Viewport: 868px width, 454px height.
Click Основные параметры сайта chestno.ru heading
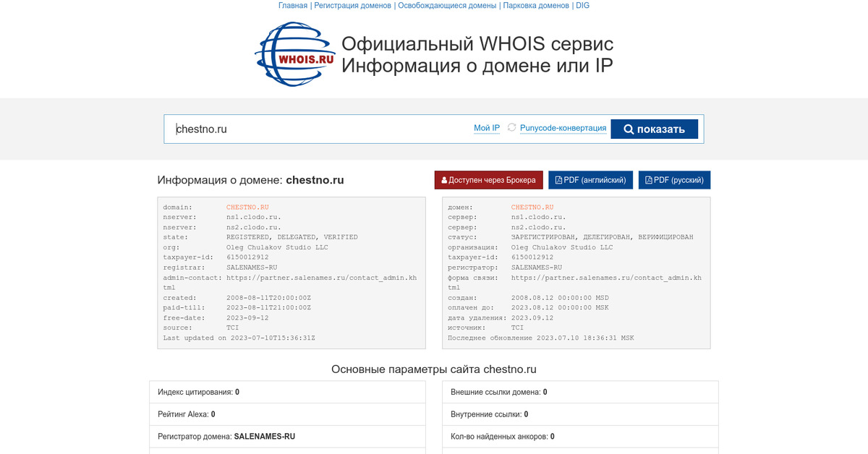click(434, 369)
